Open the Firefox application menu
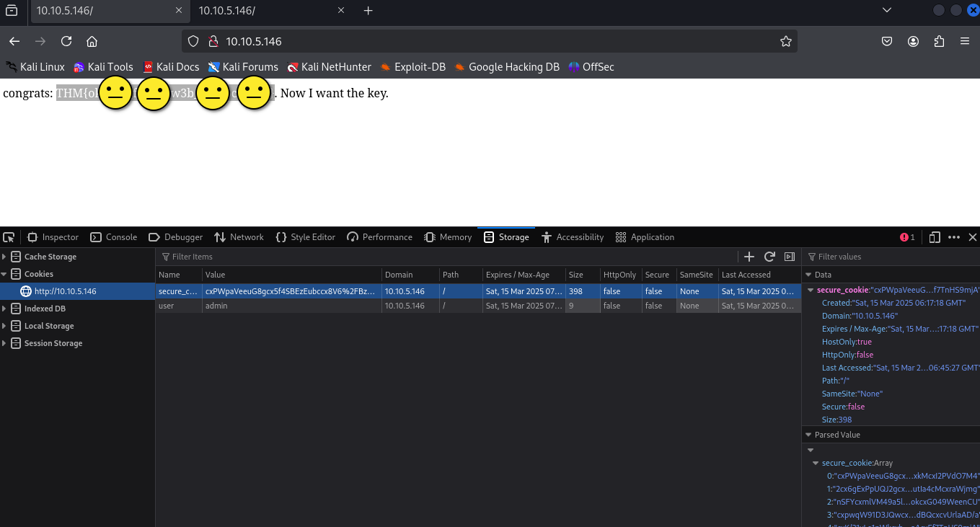 965,42
